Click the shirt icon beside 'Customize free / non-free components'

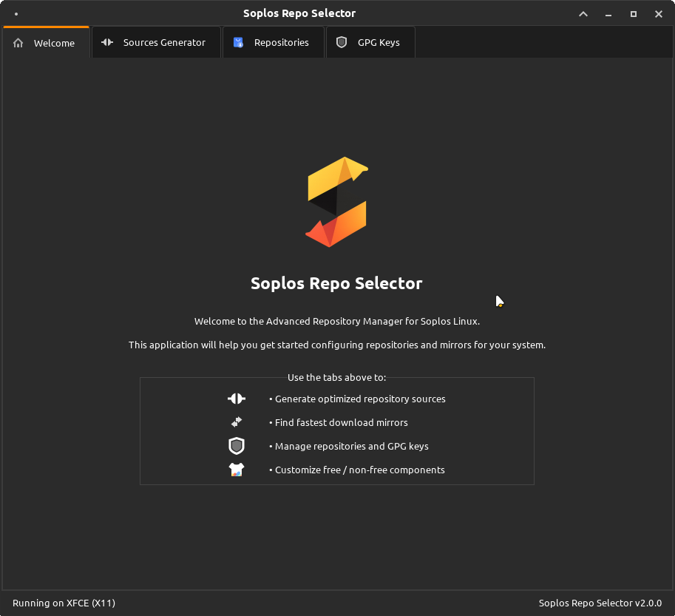236,470
